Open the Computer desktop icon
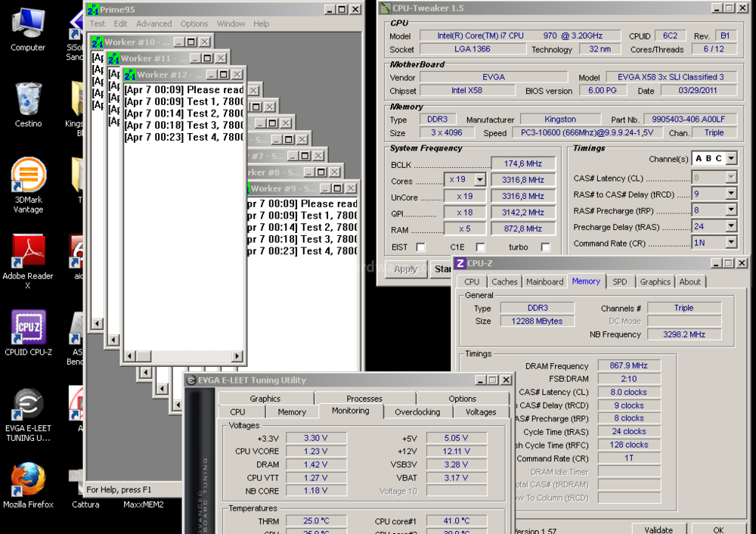The width and height of the screenshot is (756, 534). pos(28,30)
